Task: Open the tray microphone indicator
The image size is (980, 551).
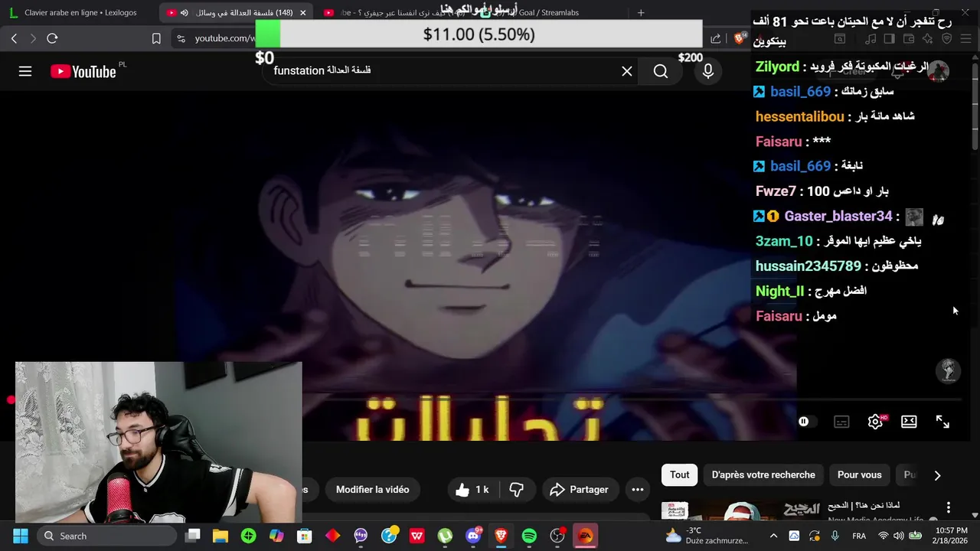Action: click(x=835, y=536)
